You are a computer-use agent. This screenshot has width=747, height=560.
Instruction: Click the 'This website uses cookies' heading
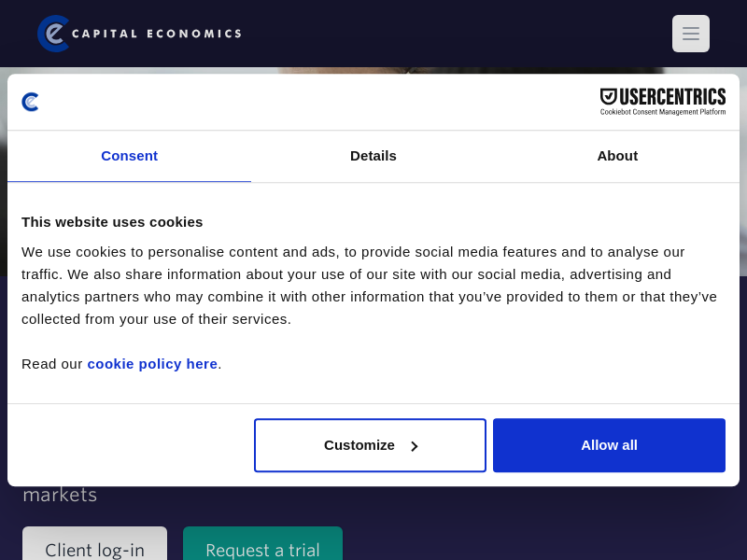tap(112, 222)
